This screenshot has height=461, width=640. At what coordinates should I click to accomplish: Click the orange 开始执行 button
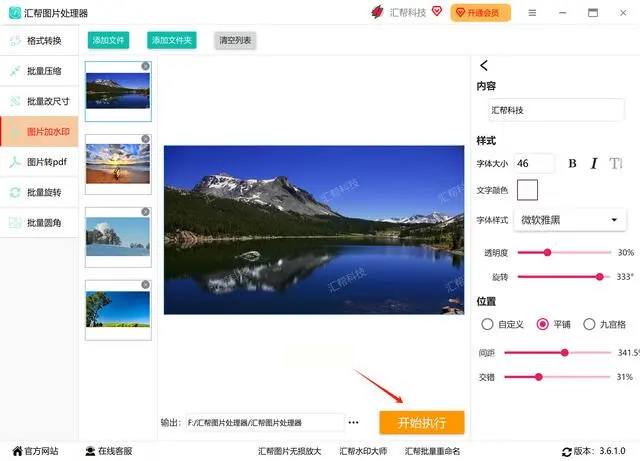point(422,422)
